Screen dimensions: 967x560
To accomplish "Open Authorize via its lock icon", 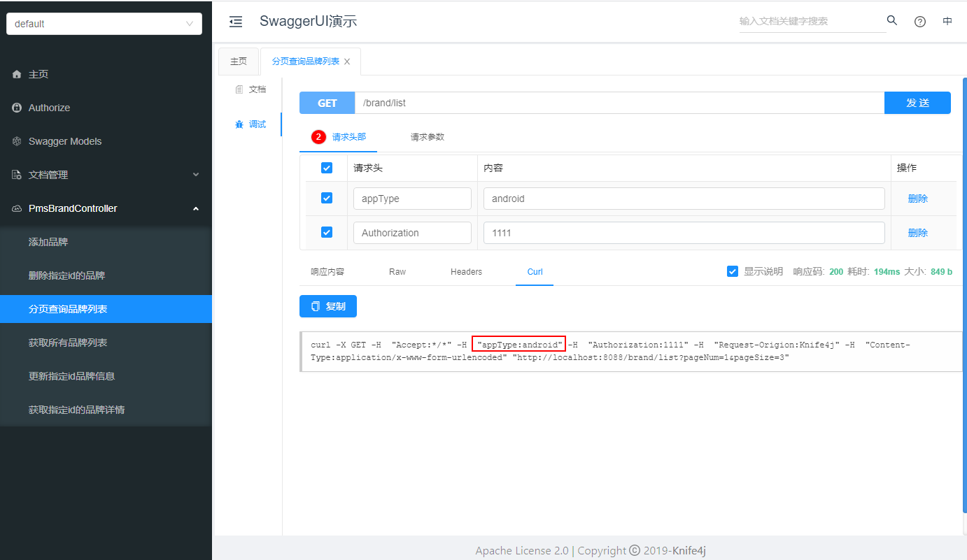I will pos(17,108).
